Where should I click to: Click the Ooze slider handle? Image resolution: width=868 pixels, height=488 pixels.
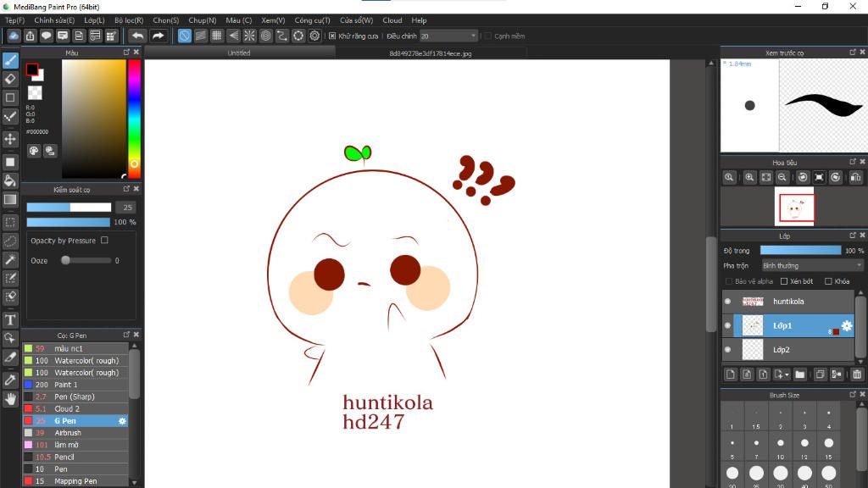coord(65,261)
